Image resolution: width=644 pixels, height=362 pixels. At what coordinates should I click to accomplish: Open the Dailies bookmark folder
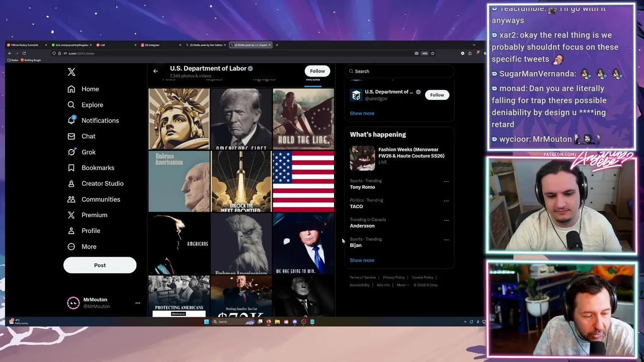point(13,60)
